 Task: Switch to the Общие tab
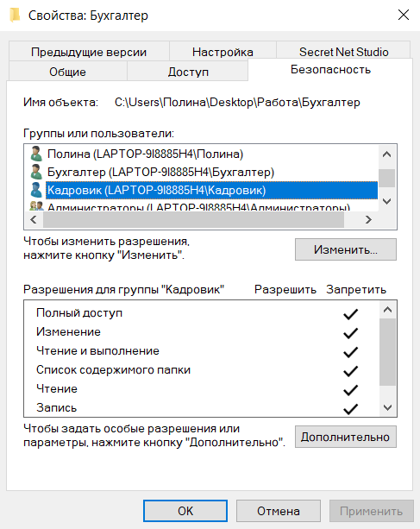coord(68,72)
